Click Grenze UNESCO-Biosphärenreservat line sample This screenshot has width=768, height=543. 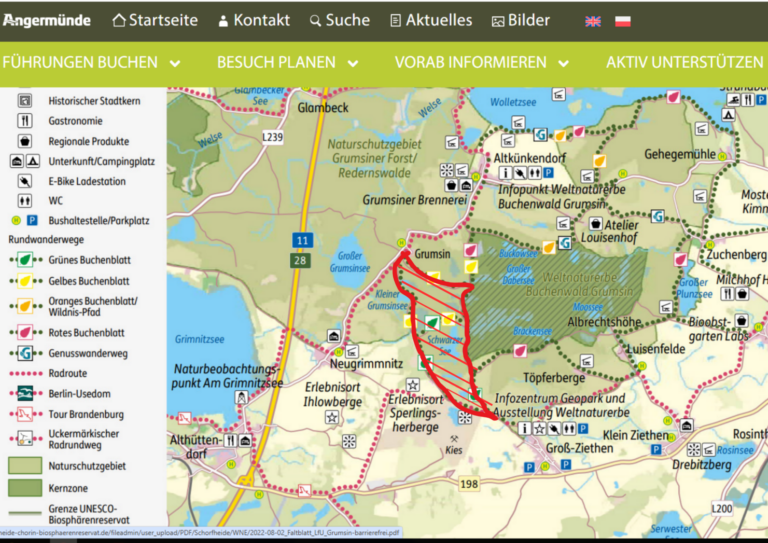25,513
